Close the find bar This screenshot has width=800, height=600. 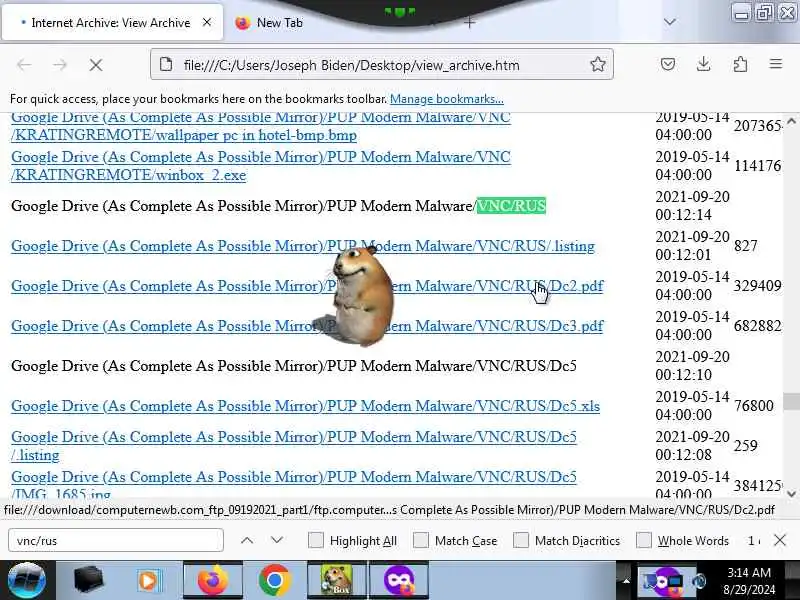point(780,540)
